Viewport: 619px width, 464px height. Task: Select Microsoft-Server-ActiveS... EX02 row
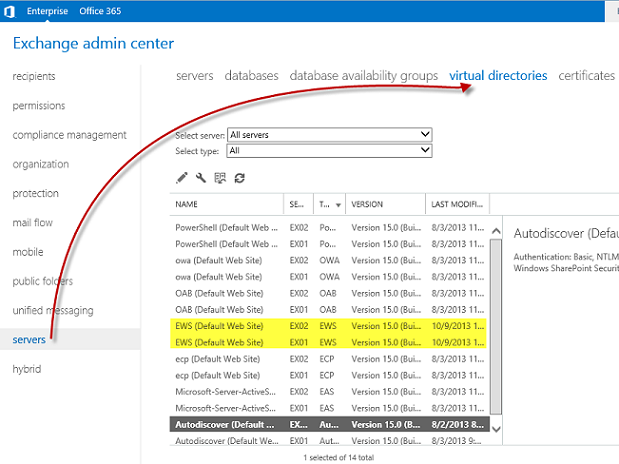coord(330,392)
